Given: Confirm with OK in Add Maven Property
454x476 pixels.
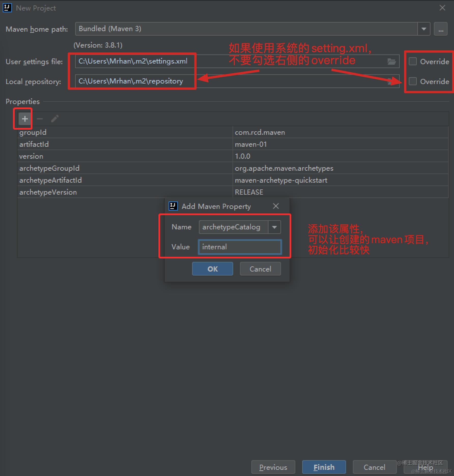Looking at the screenshot, I should [x=212, y=269].
